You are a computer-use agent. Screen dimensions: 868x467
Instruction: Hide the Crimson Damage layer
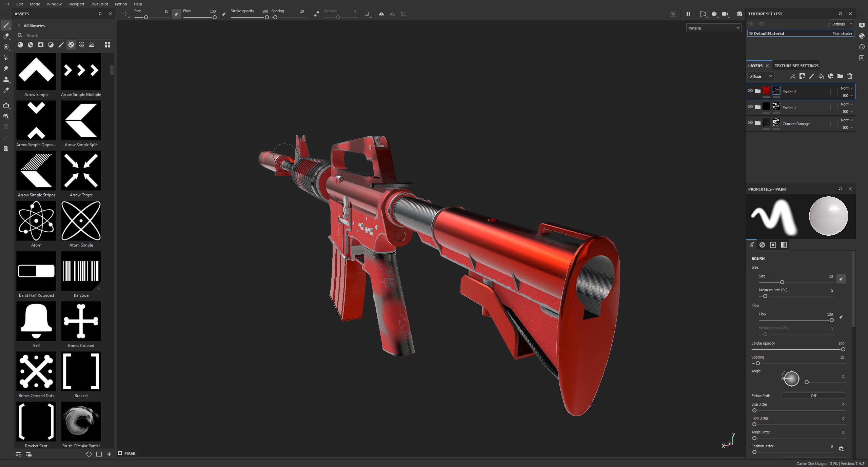point(750,123)
